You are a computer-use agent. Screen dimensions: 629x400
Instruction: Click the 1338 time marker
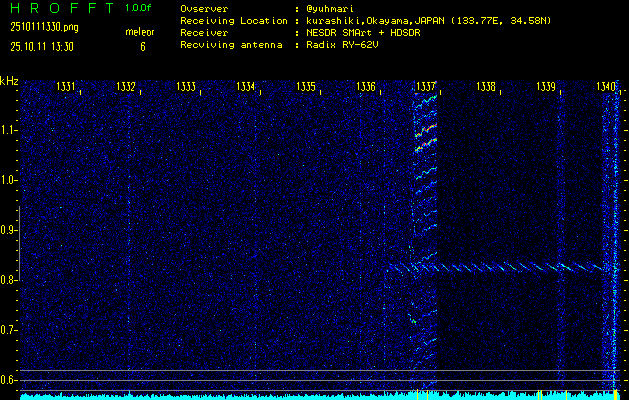486,86
